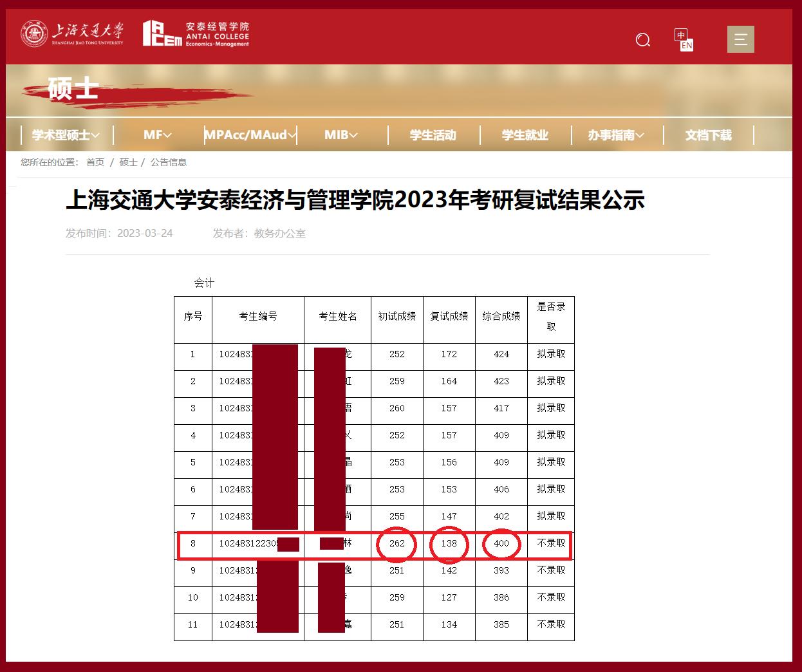The width and height of the screenshot is (802, 672).
Task: Expand the 学术型硕士 dropdown menu
Action: tap(64, 135)
